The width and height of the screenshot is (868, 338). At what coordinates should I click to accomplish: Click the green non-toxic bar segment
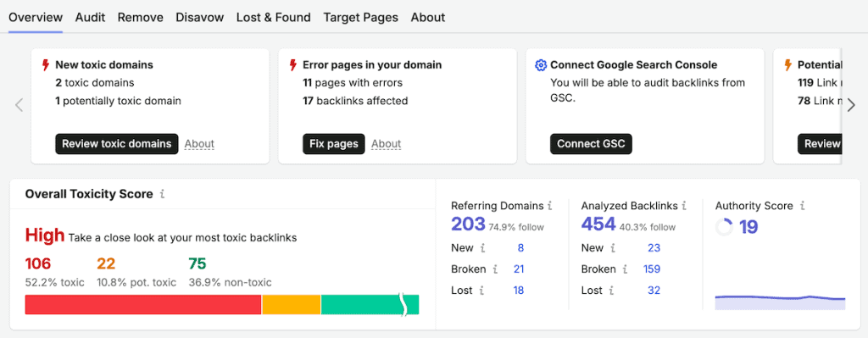(370, 305)
